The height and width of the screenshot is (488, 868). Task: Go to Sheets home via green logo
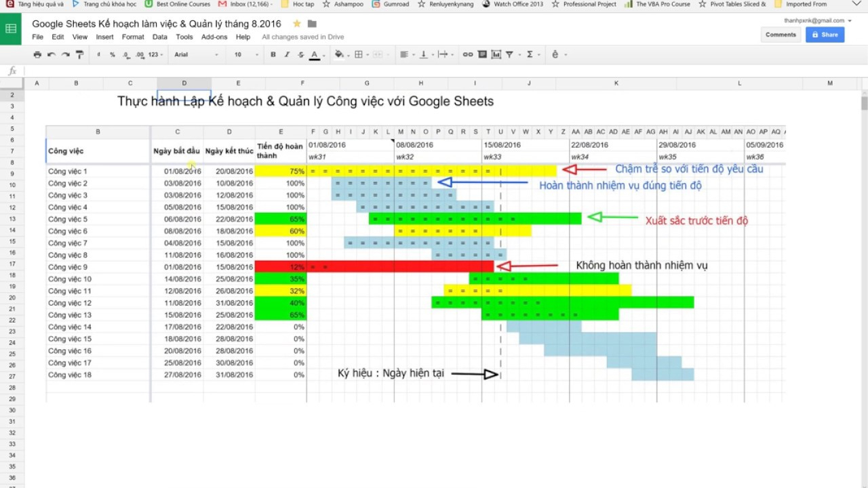point(11,28)
